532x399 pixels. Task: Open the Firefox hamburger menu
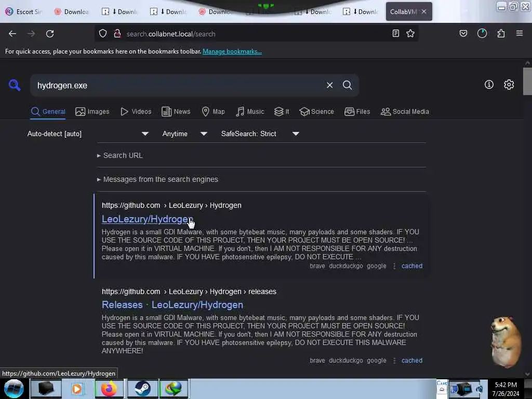click(520, 34)
